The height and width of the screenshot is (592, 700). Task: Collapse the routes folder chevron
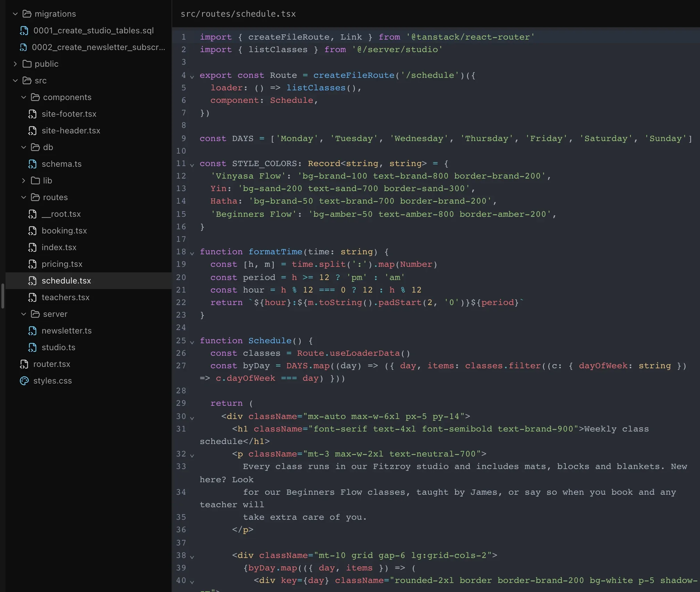24,197
